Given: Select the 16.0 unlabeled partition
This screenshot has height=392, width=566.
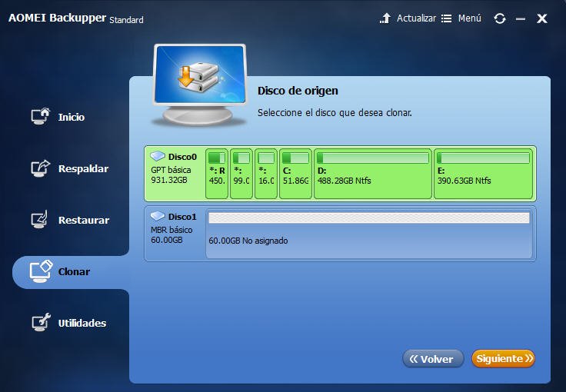Looking at the screenshot, I should coord(266,174).
